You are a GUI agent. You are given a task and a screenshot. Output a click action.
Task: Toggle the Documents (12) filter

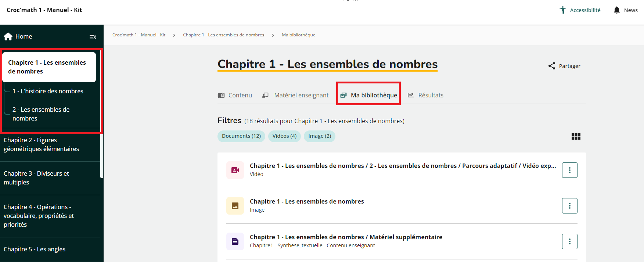point(241,136)
